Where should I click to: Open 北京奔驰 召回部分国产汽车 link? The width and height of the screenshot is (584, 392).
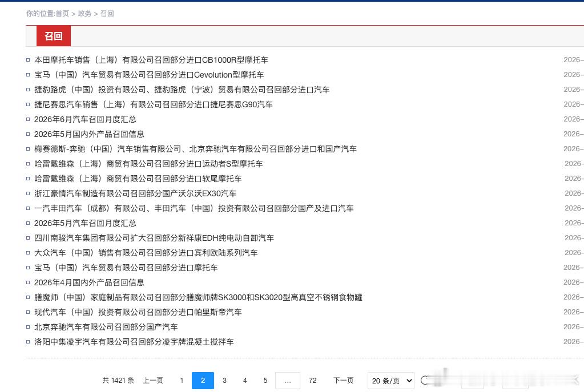tap(106, 327)
